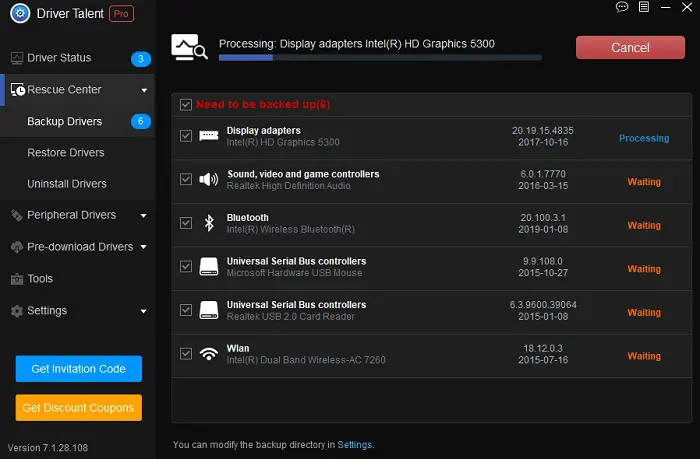This screenshot has height=459, width=700.
Task: Click Waiting status for Intel Wireless Bluetooth
Action: (x=644, y=225)
